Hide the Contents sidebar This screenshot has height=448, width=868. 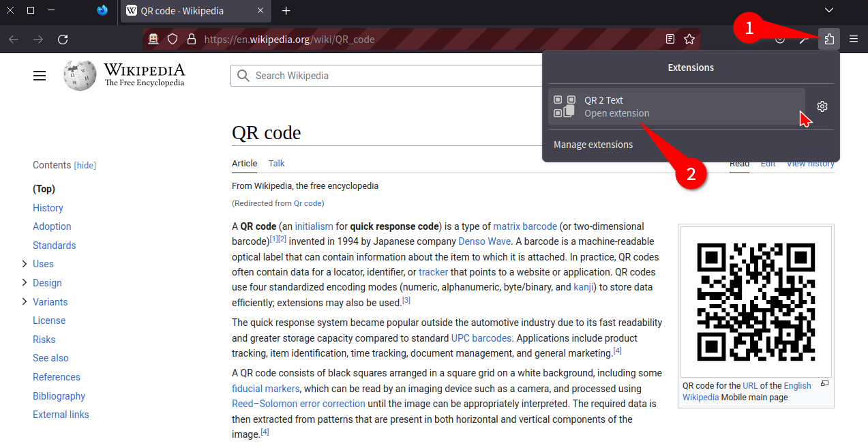pos(85,166)
